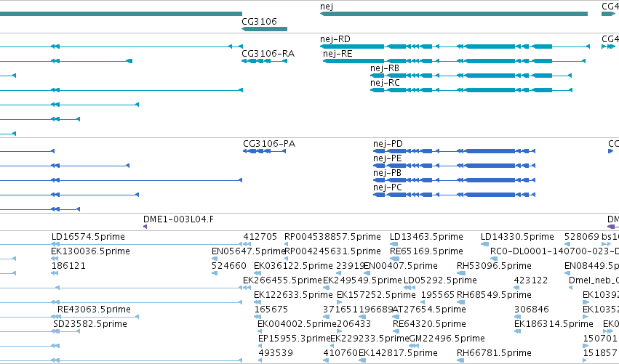Click the RH66781.5prime EST label
Image resolution: width=619 pixels, height=364 pixels.
494,352
